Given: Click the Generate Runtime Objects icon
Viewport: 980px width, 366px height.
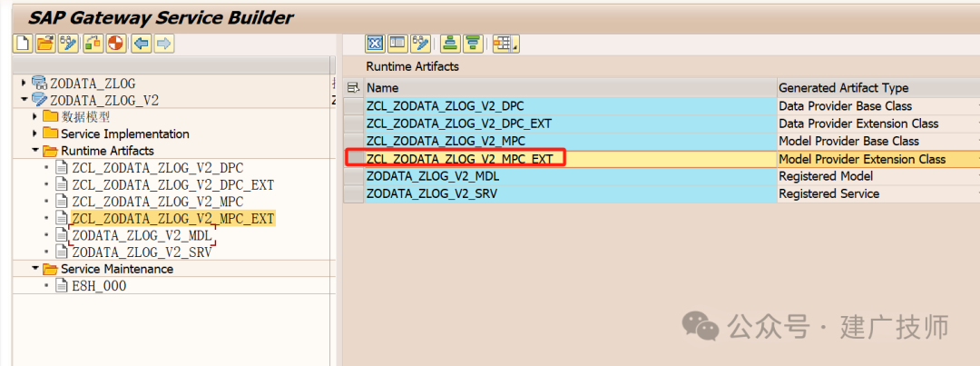Looking at the screenshot, I should pos(93,44).
